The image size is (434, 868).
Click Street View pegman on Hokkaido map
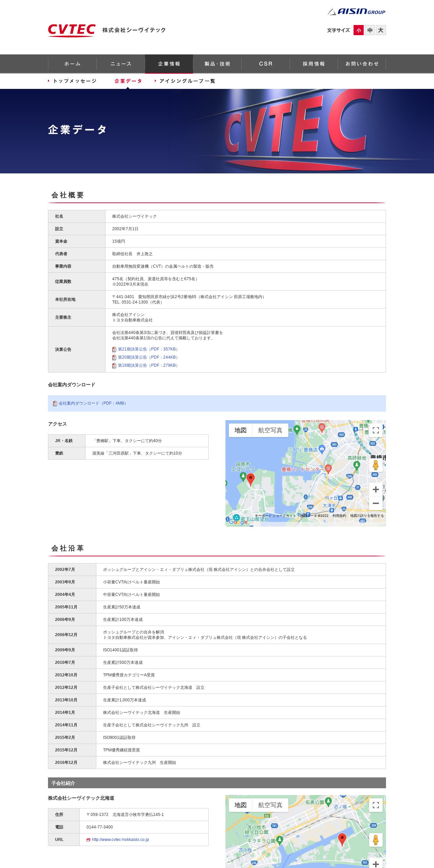[x=376, y=840]
